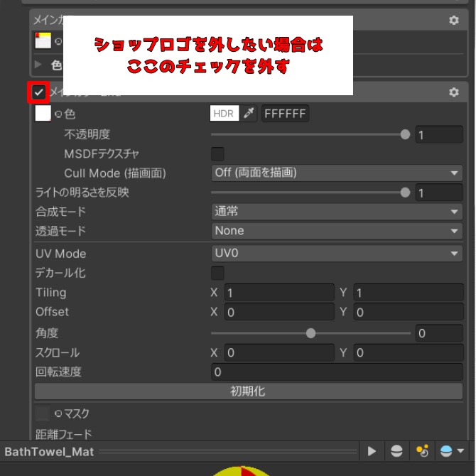Click the Tiling Y field
This screenshot has width=476, height=476.
(x=409, y=293)
